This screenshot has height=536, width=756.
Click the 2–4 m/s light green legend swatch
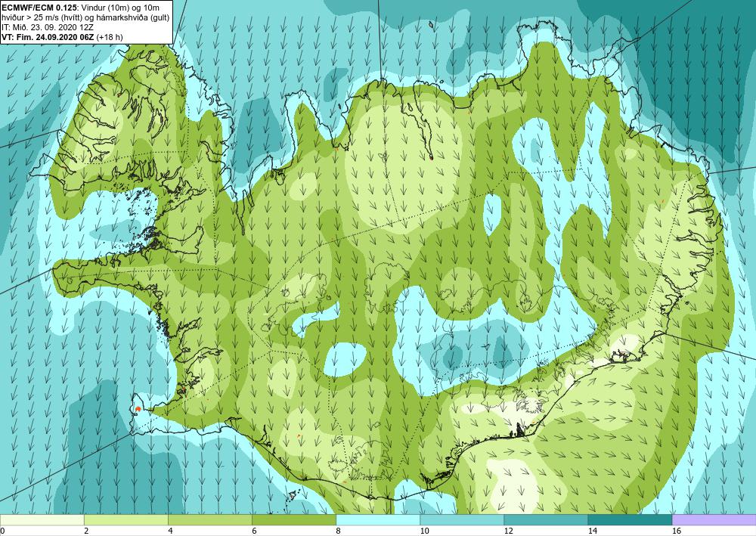point(125,520)
